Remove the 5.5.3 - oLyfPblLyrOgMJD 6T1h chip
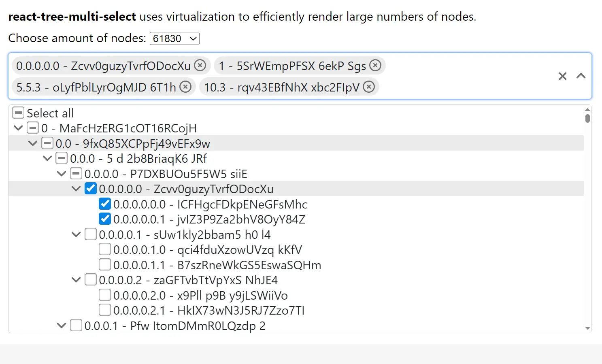 coord(185,87)
